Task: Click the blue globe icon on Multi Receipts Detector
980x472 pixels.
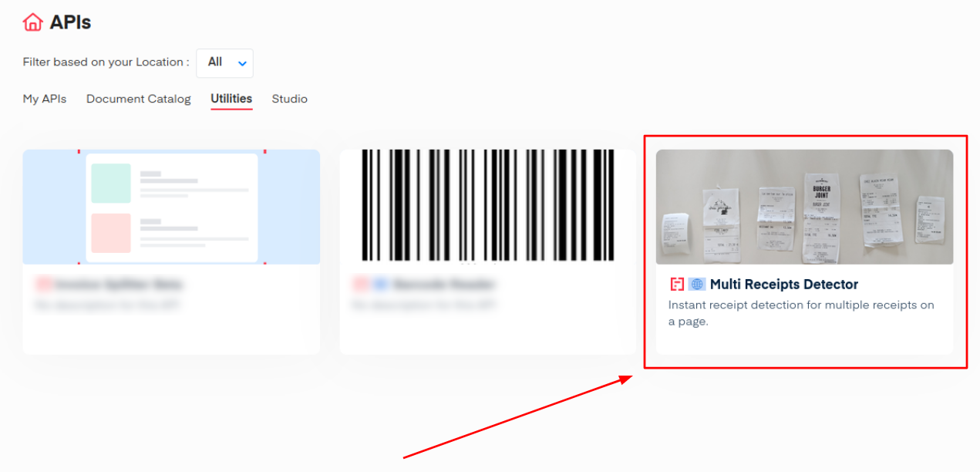Action: click(696, 285)
